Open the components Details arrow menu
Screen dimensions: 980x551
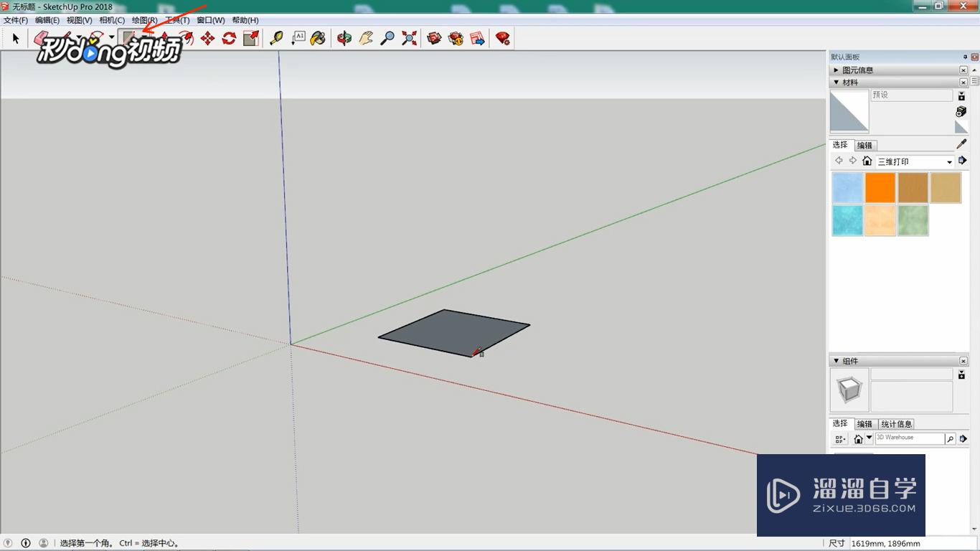[964, 438]
